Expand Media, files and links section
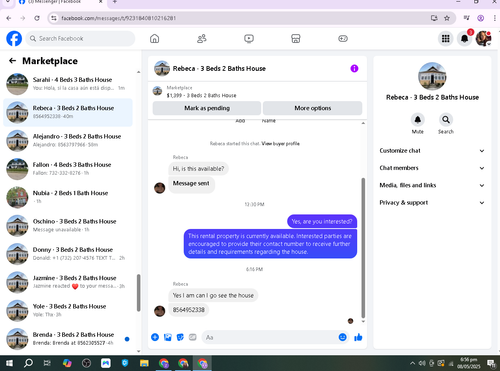Viewport: 500px width, 371px height. coord(432,185)
